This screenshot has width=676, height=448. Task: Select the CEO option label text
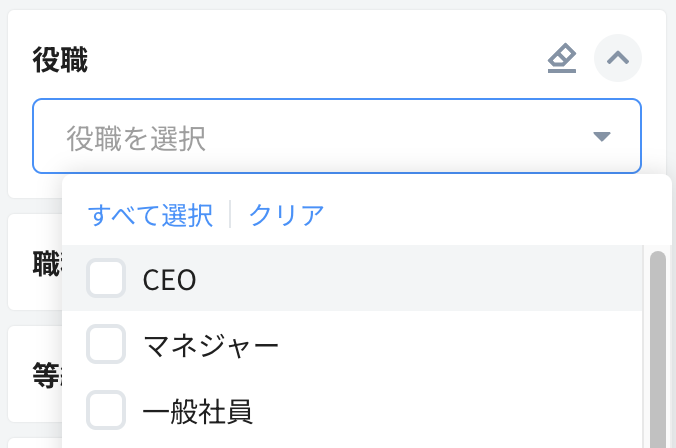point(170,279)
